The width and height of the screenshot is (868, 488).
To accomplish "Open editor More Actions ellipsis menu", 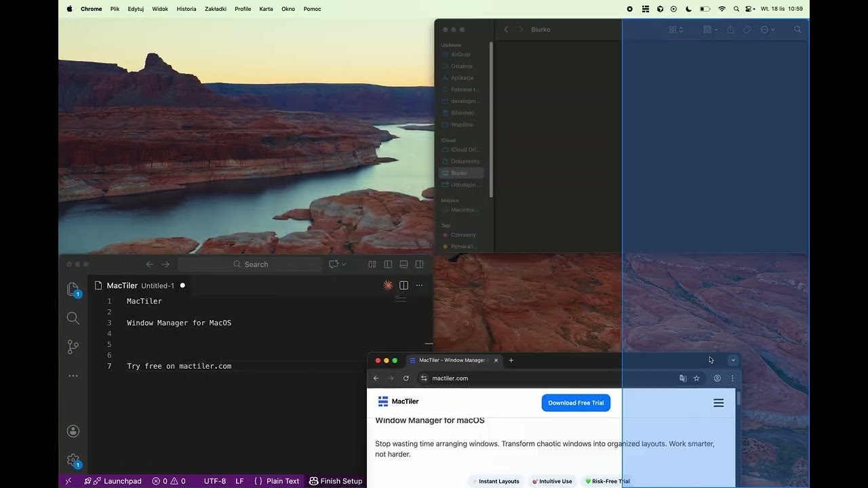I will (420, 285).
